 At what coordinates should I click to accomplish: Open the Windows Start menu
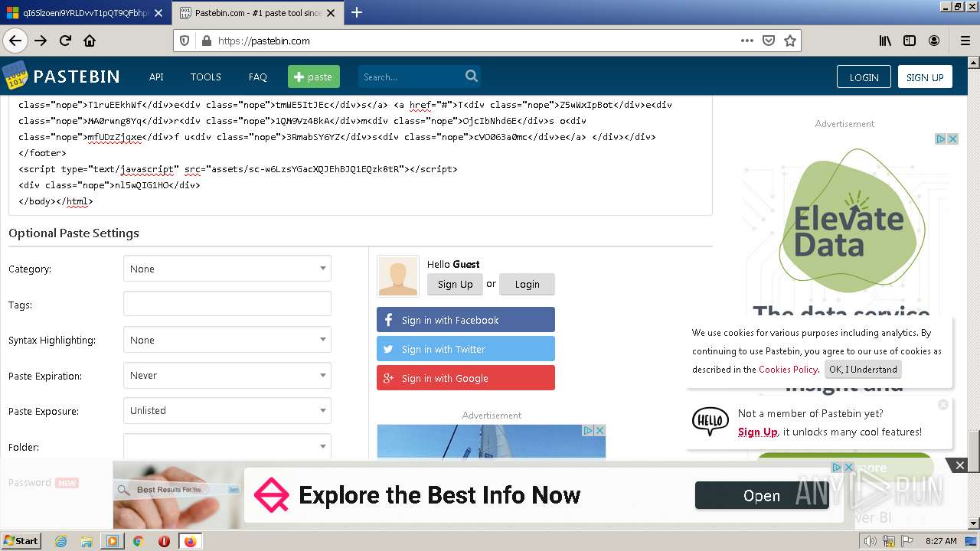(21, 541)
